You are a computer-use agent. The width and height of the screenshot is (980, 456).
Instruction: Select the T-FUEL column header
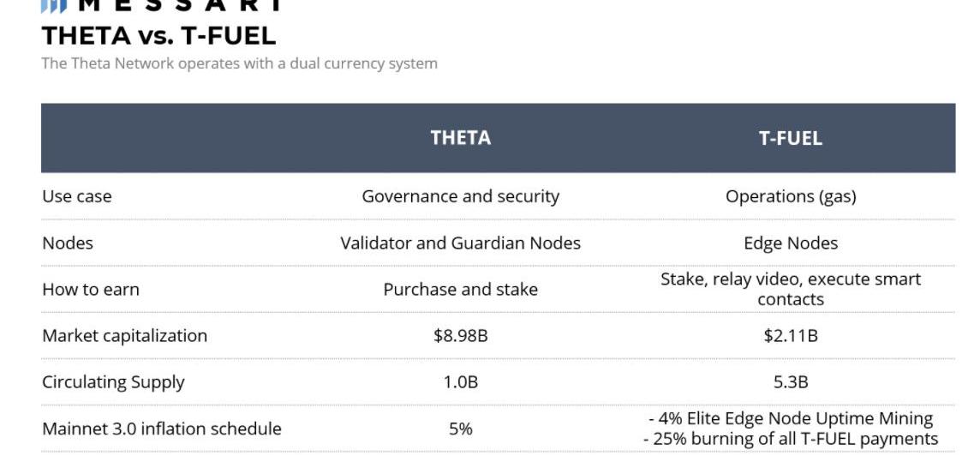[790, 138]
